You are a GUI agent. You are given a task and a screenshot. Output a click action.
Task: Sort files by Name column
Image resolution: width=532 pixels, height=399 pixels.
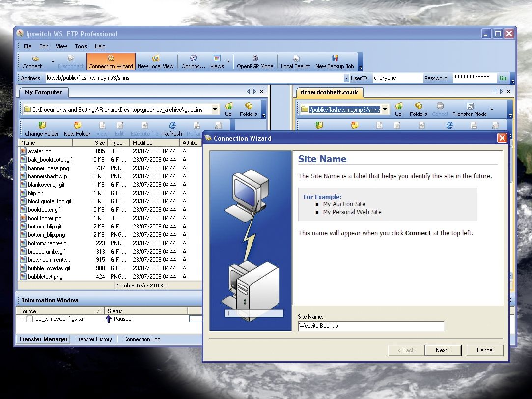coord(45,143)
